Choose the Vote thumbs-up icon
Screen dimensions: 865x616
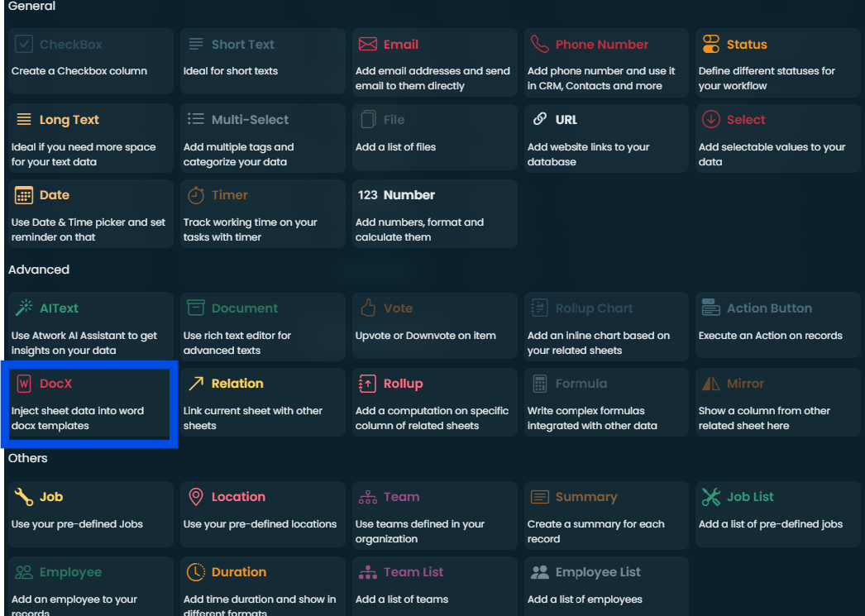point(367,308)
